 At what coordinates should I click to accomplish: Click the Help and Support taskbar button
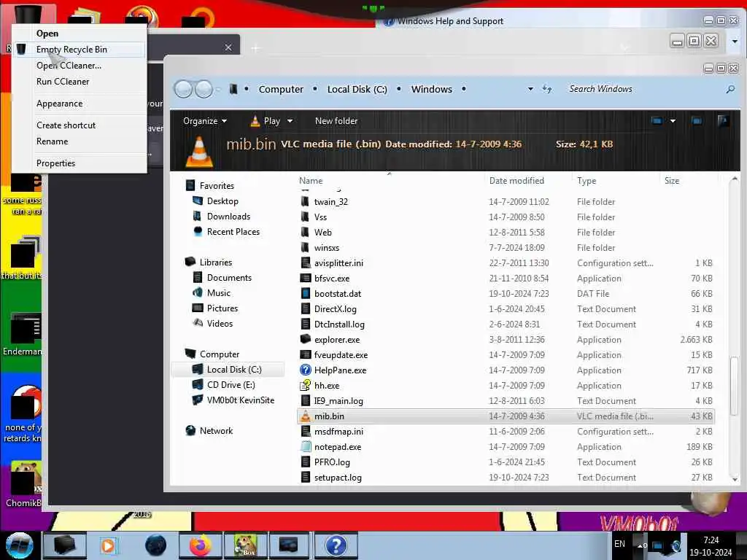(336, 545)
